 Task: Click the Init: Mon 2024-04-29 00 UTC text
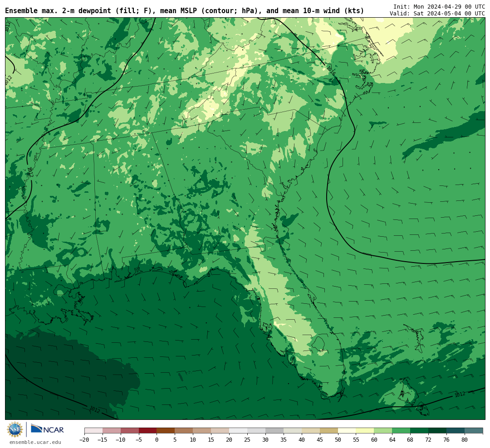(439, 6)
